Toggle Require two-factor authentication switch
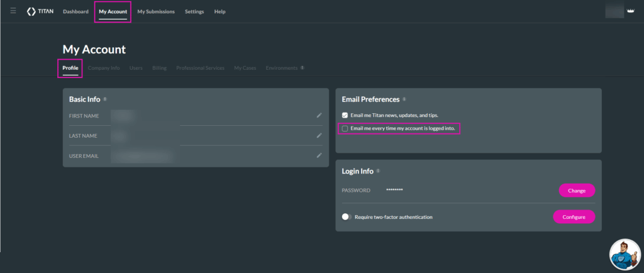 pos(347,217)
